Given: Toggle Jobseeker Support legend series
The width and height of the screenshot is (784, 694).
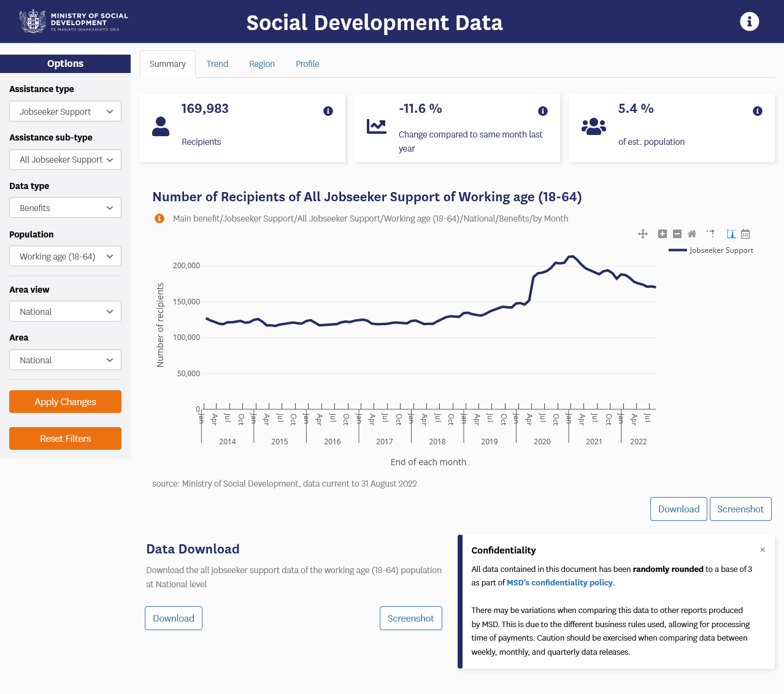Looking at the screenshot, I should point(712,250).
